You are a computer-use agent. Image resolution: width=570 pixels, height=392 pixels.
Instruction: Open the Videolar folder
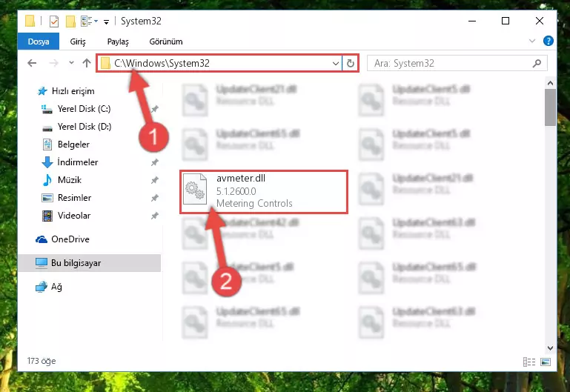click(74, 216)
